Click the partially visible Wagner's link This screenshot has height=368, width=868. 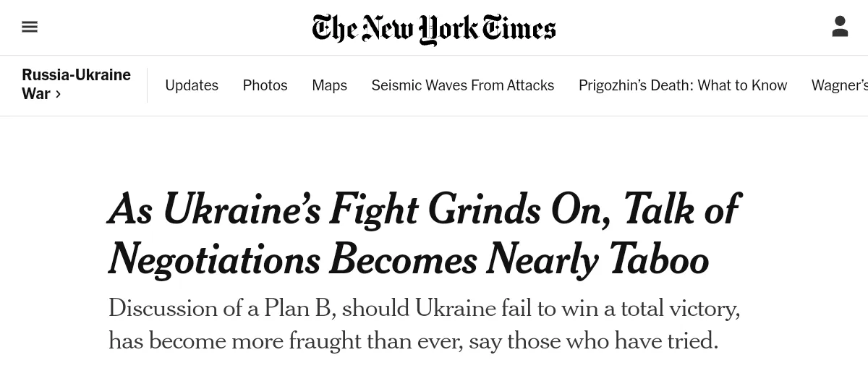(839, 85)
